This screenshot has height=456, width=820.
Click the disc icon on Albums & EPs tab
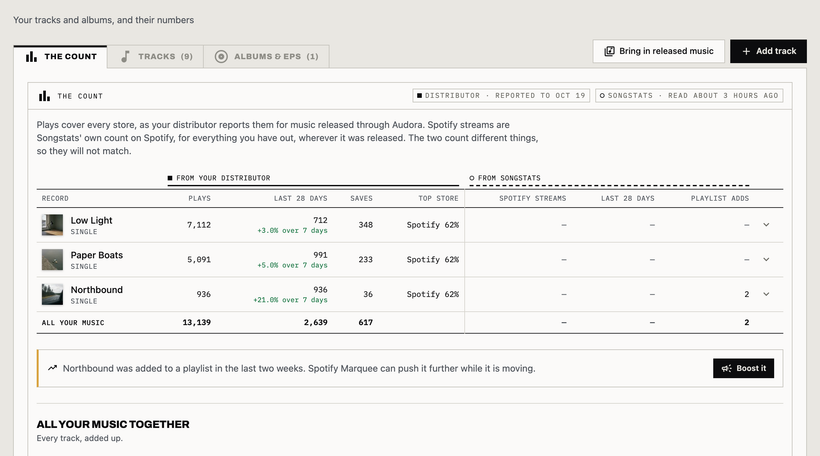tap(221, 56)
